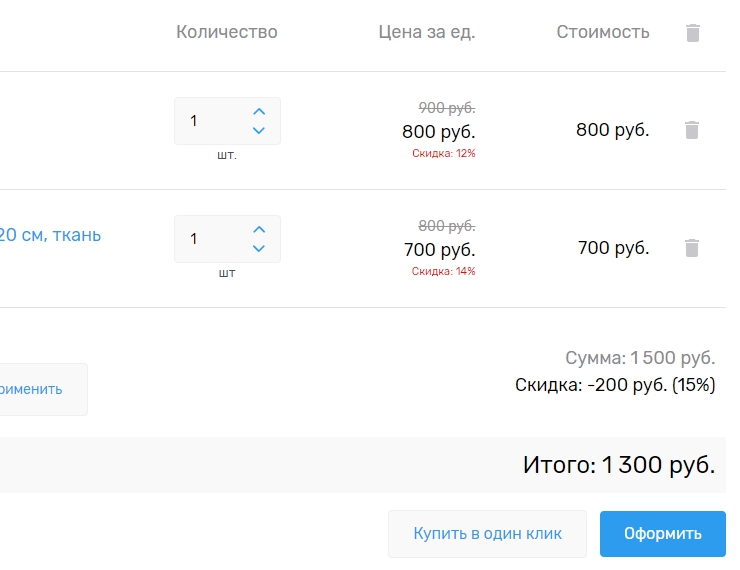Open the product link ending in "20 см, ткань"

pyautogui.click(x=50, y=235)
